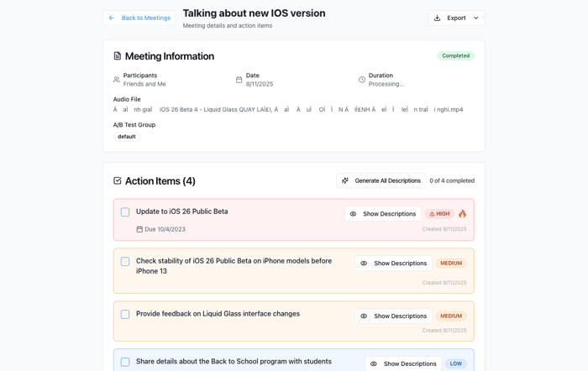This screenshot has height=371, width=588.
Task: Show Descriptions for the Check stability item
Action: click(x=393, y=264)
